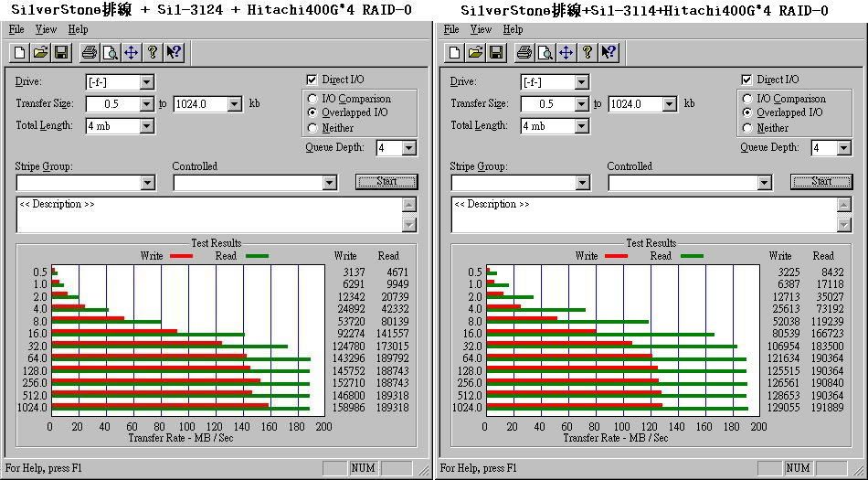This screenshot has width=868, height=480.
Task: Click read value 191889 in right window
Action: 828,408
